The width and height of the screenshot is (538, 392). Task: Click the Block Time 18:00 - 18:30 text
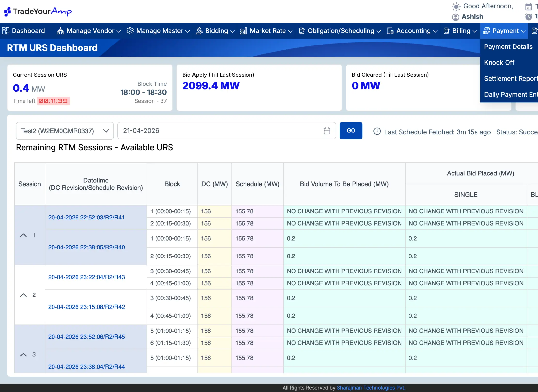click(143, 92)
